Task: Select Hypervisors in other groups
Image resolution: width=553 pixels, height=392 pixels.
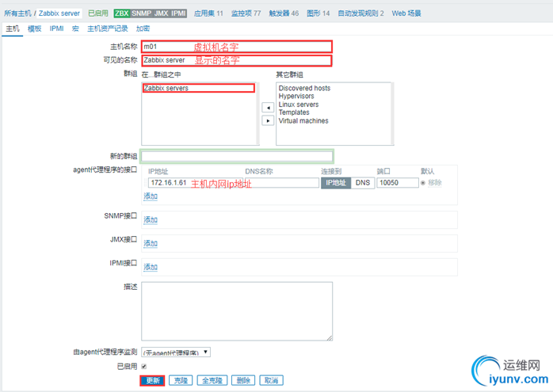Action: click(296, 97)
